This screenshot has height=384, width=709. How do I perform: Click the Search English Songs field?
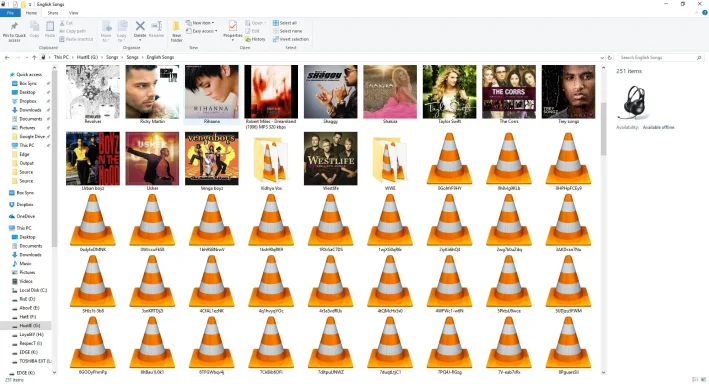[x=660, y=58]
